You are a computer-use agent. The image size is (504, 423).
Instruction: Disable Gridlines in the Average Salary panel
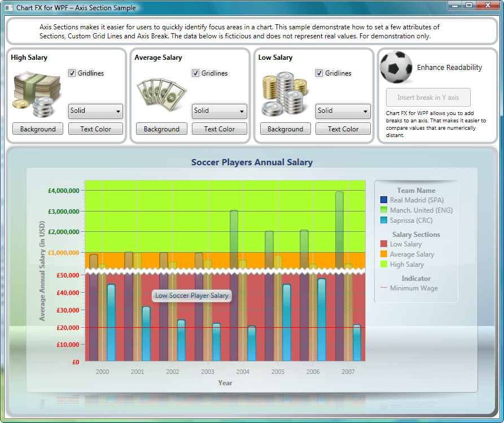pyautogui.click(x=196, y=73)
